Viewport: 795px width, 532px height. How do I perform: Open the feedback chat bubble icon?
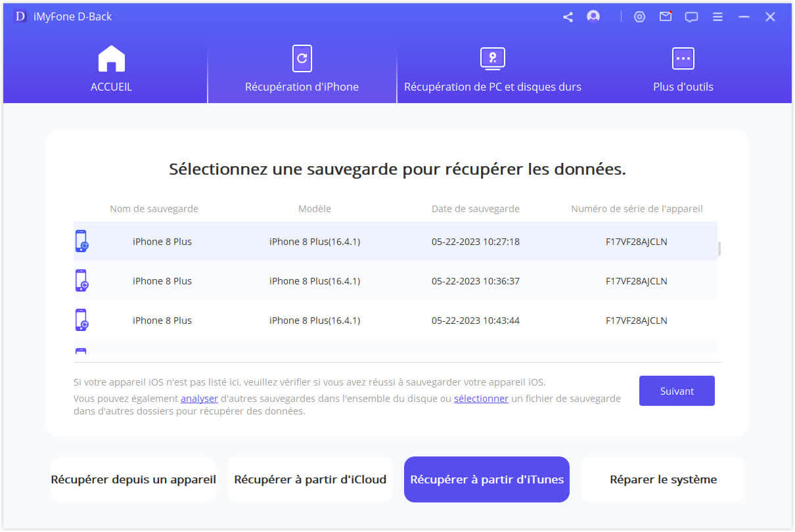click(x=691, y=16)
